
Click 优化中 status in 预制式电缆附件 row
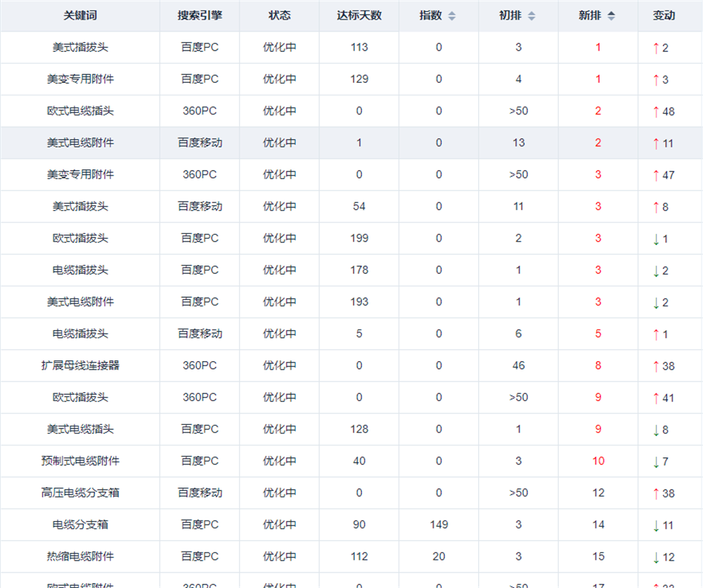tap(279, 461)
